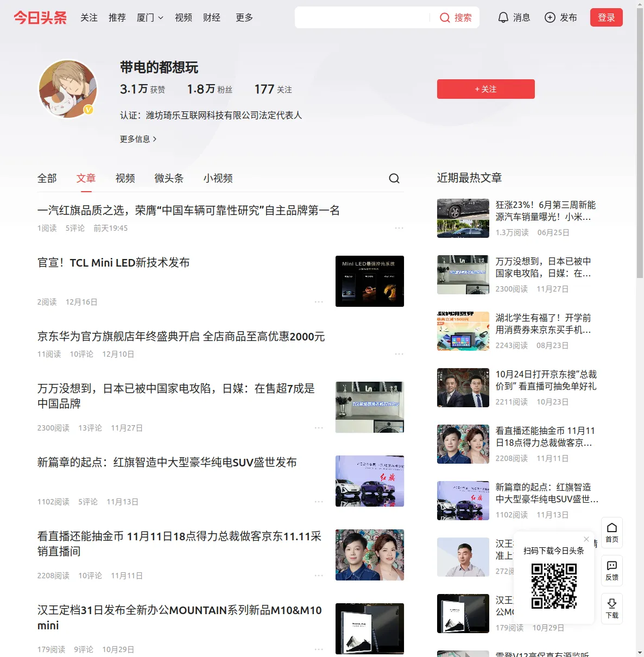Switch to the 微头条 tab
The image size is (644, 657).
pos(169,178)
